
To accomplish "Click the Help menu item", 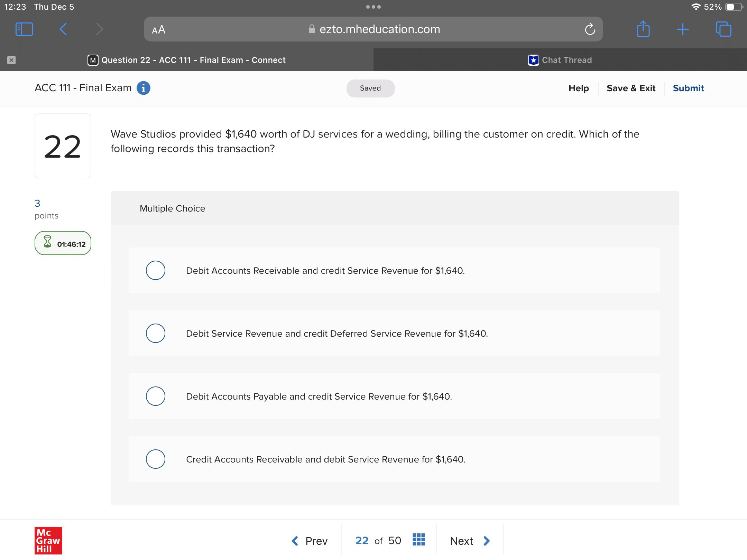I will coord(579,88).
